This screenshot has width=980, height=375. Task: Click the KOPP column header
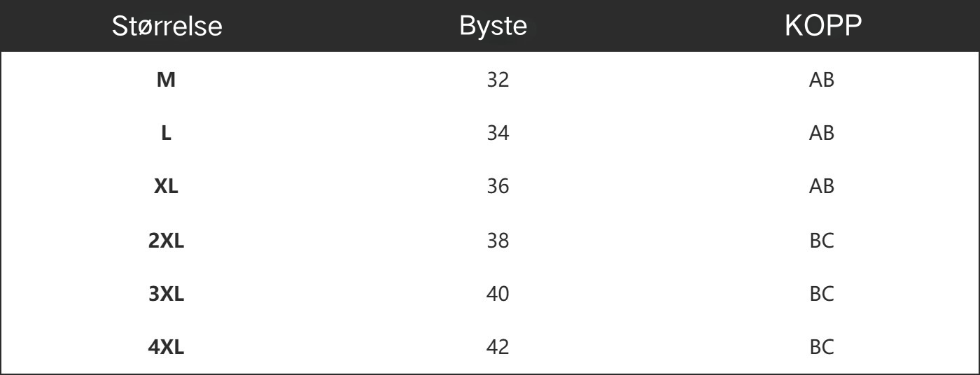click(x=822, y=26)
